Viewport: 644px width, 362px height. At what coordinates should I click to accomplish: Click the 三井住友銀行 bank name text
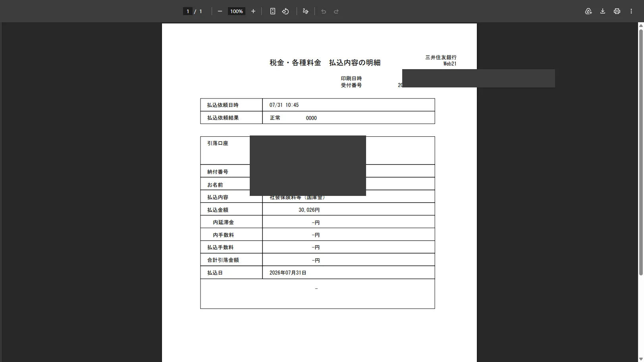441,57
